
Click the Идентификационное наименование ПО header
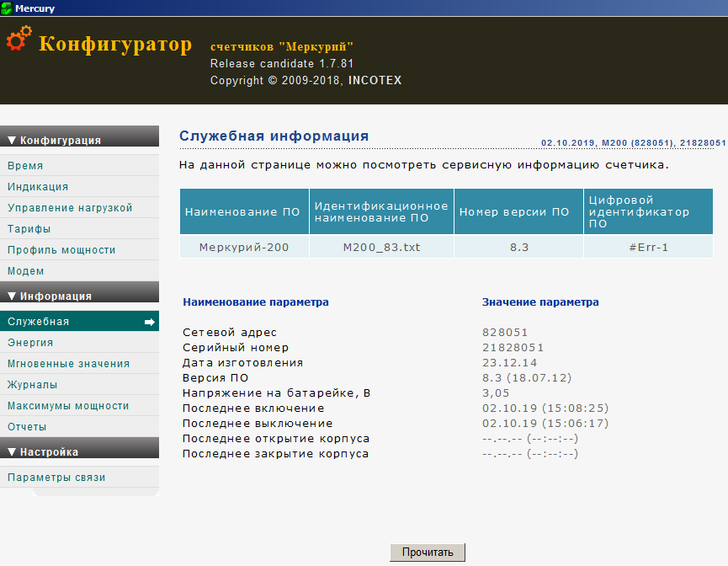pyautogui.click(x=381, y=211)
